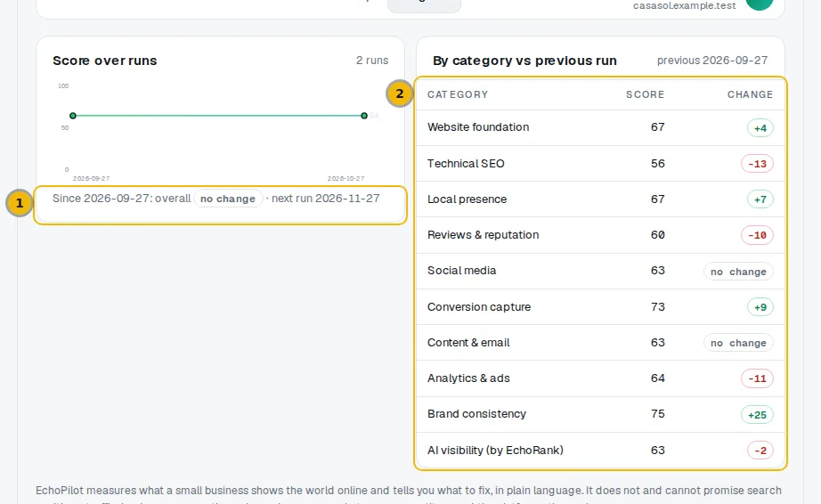Click the chart data point for 2026-09-27
Screen dimensions: 821x504
tap(73, 116)
